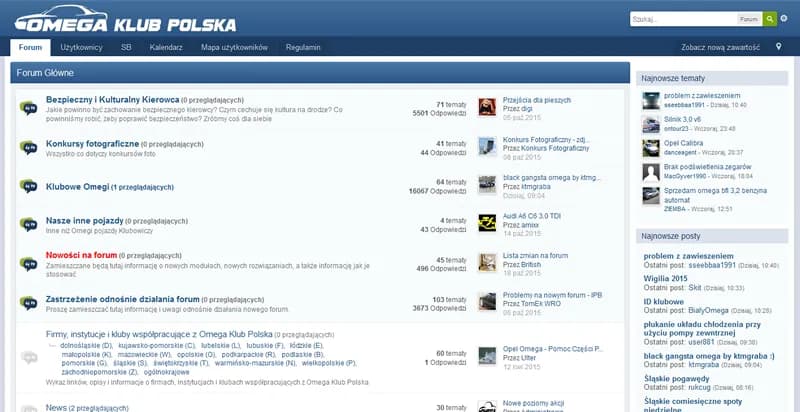Click forum status icon beside Nowości na forum
This screenshot has height=412, width=800.
pyautogui.click(x=28, y=261)
